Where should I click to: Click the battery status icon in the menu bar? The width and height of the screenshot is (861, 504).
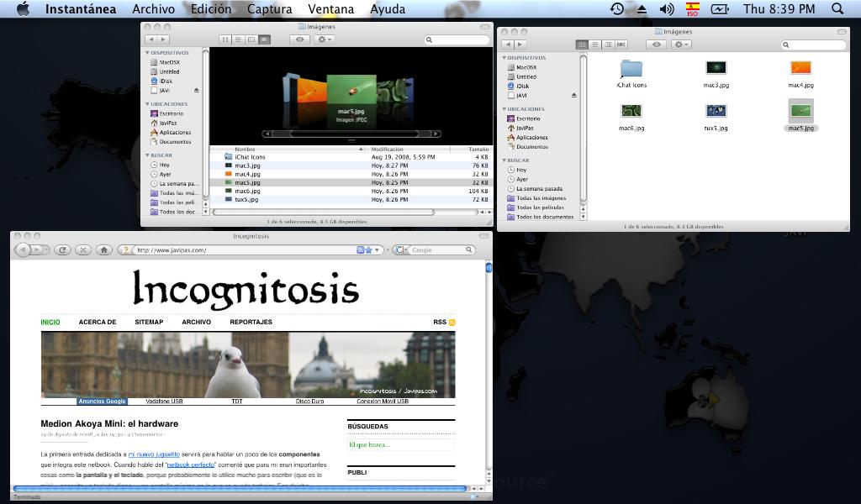click(x=720, y=8)
